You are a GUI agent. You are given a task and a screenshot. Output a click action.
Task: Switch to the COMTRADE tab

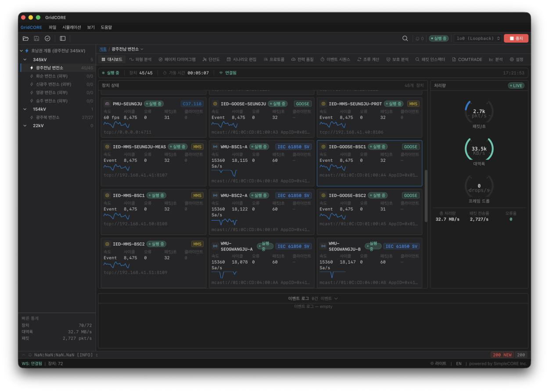(x=467, y=59)
